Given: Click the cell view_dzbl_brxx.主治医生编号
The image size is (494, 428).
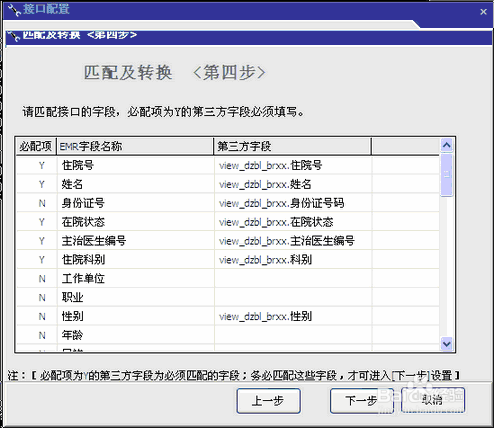Looking at the screenshot, I should click(x=293, y=241).
